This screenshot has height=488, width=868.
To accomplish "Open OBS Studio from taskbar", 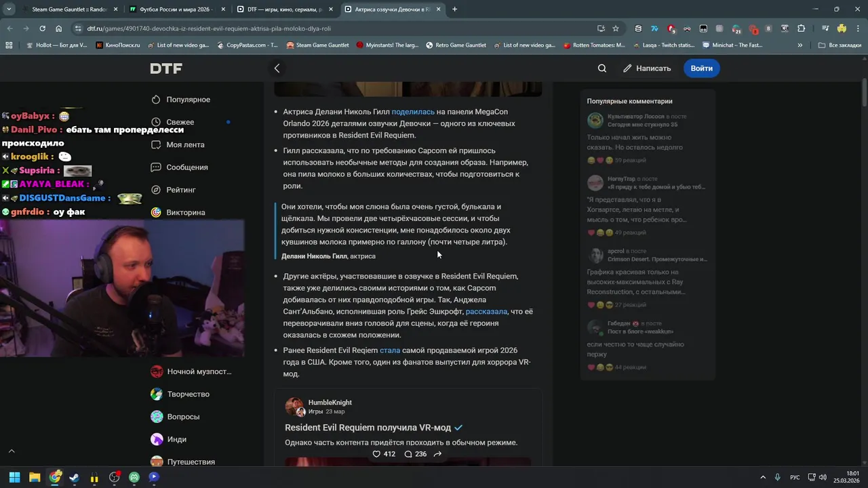I will [x=114, y=477].
